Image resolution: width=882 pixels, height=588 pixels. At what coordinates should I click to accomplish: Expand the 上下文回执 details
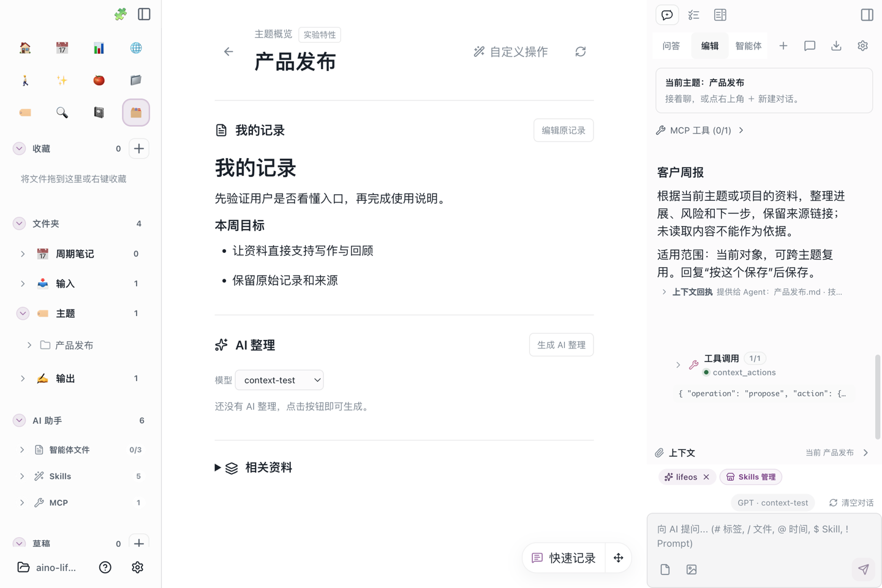click(x=664, y=292)
